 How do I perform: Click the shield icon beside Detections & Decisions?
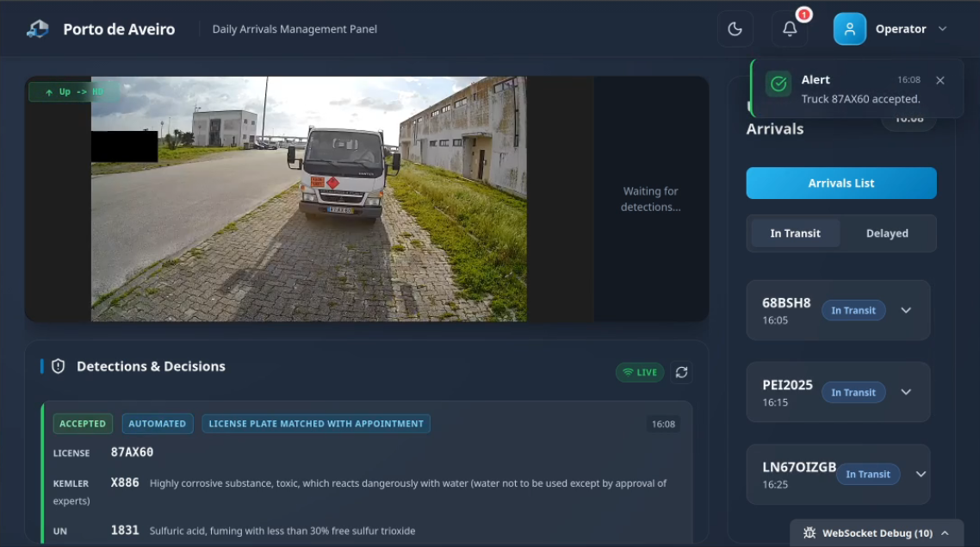point(58,365)
